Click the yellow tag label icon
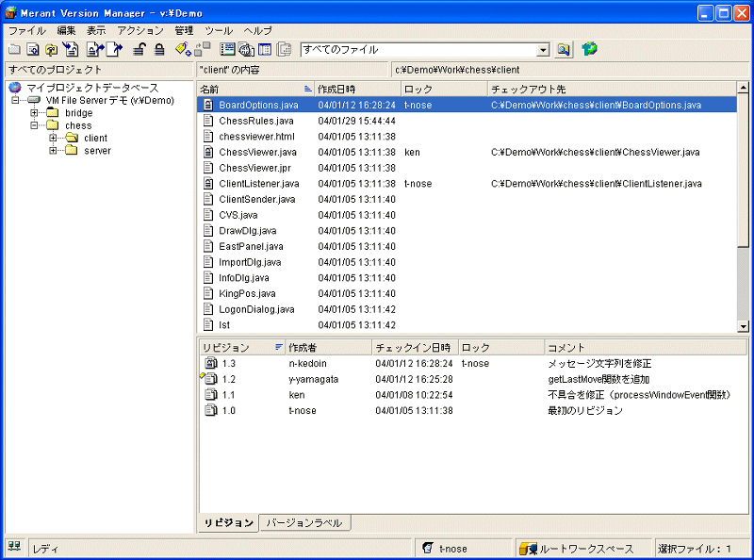The image size is (754, 560). pyautogui.click(x=183, y=49)
